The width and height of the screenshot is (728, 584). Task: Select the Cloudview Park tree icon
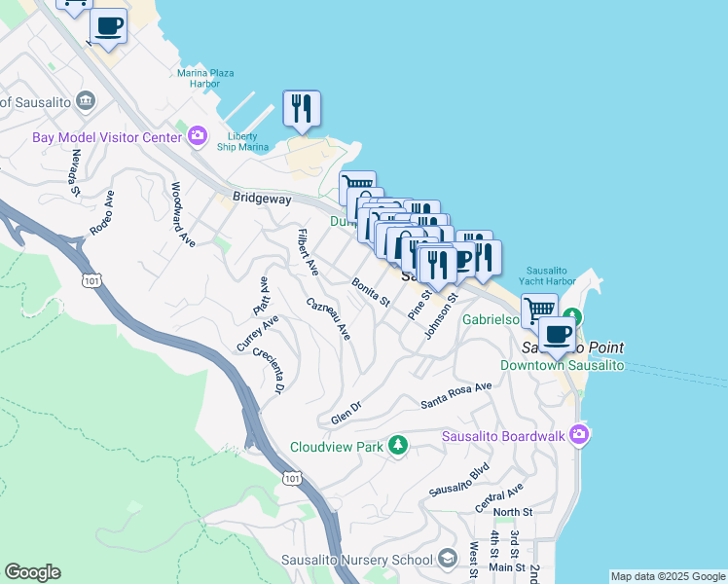click(x=398, y=446)
